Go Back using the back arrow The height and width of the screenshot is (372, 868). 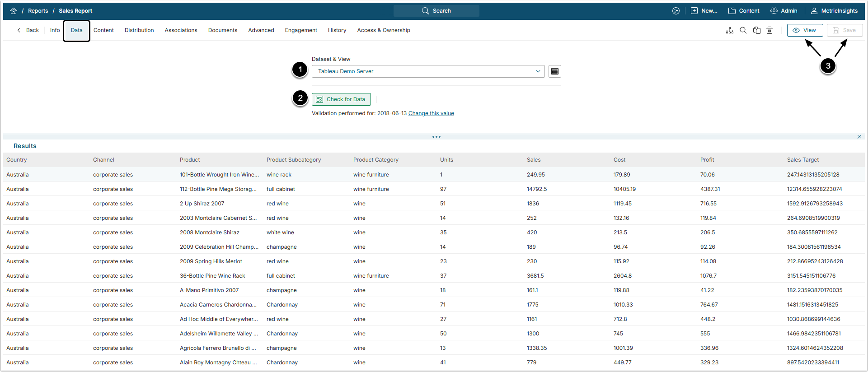(x=28, y=30)
